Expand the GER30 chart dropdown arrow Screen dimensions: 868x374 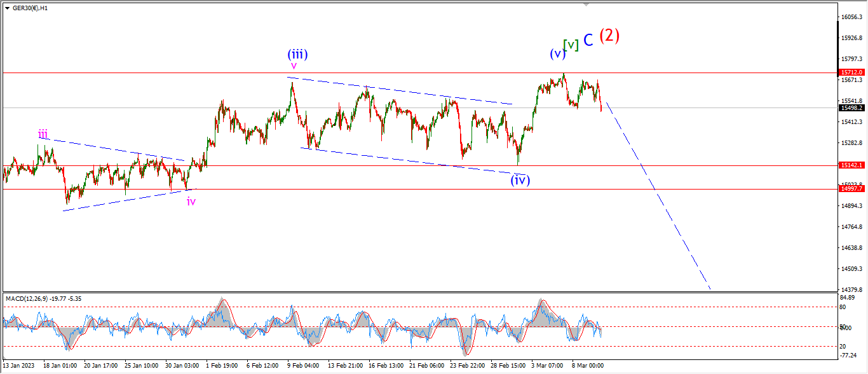click(x=7, y=8)
